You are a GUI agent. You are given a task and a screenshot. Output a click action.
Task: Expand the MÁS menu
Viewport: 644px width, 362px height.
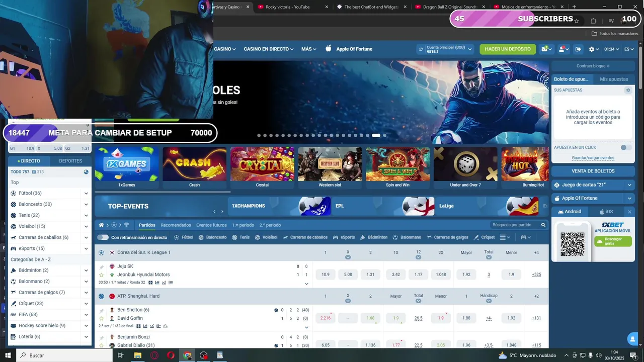309,49
